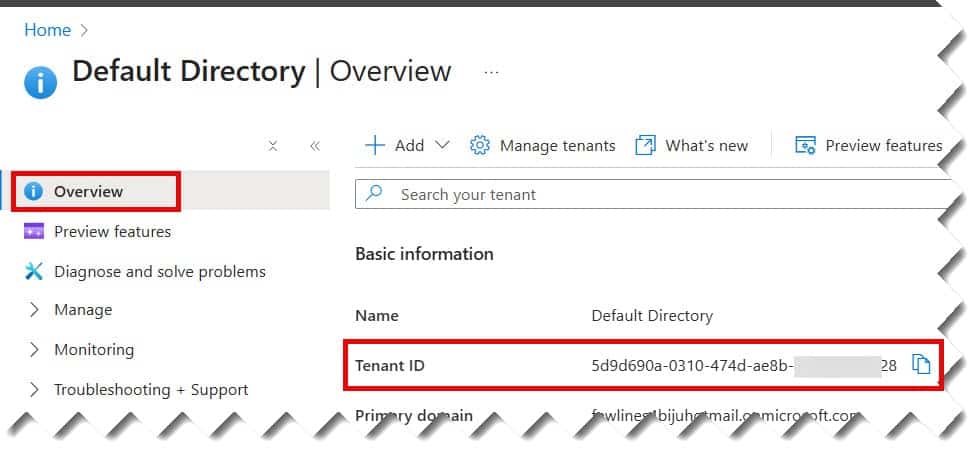Viewport: 977px width, 452px height.
Task: Click the Name label
Action: [376, 315]
